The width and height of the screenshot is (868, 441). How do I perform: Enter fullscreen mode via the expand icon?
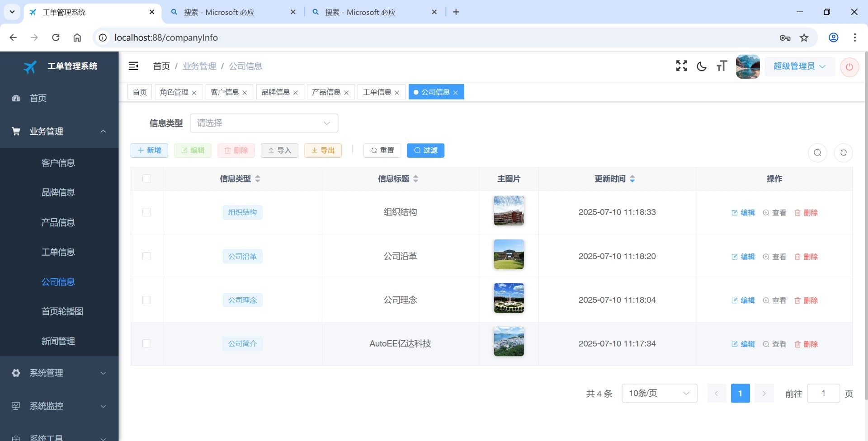pyautogui.click(x=681, y=66)
